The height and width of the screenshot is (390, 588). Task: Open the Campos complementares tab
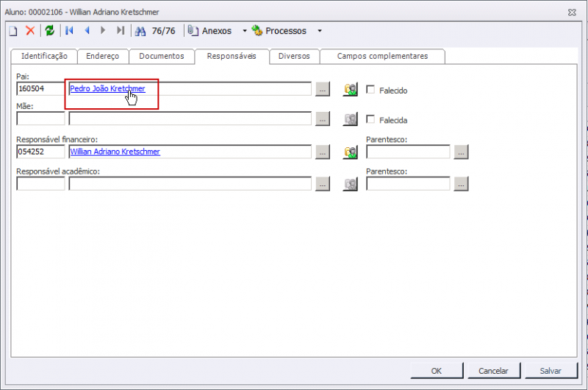(x=382, y=56)
